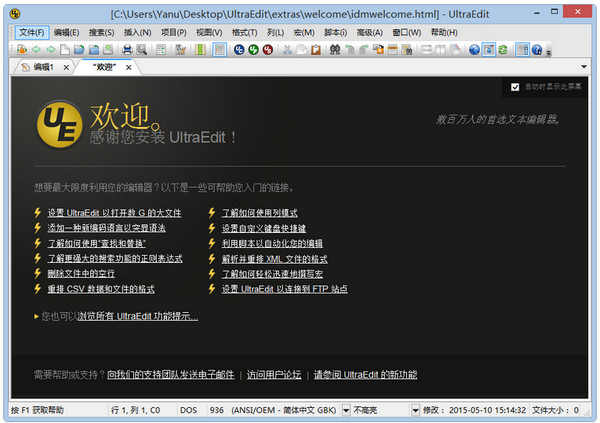Viewport: 600px width, 423px height.
Task: Click the toolbar overflow options arrow
Action: 548,52
